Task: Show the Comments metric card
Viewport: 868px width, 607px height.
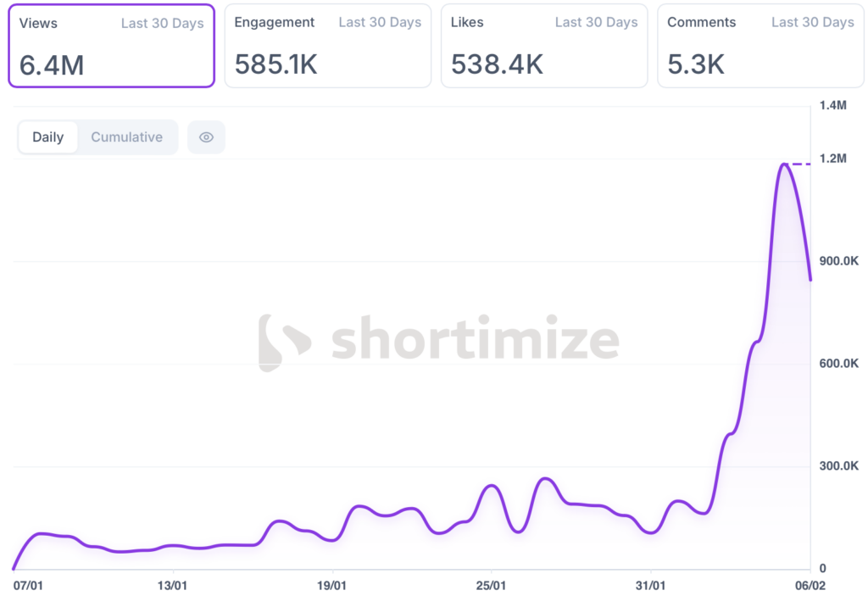Action: [760, 46]
